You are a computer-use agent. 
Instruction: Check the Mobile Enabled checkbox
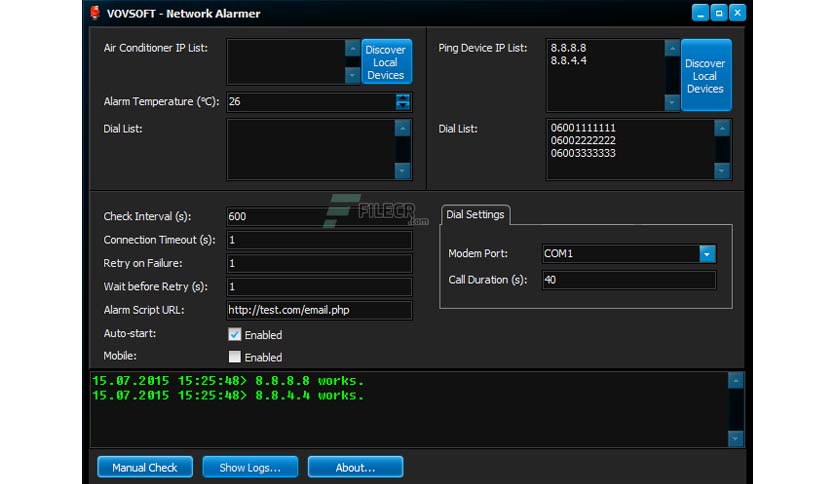click(x=235, y=357)
